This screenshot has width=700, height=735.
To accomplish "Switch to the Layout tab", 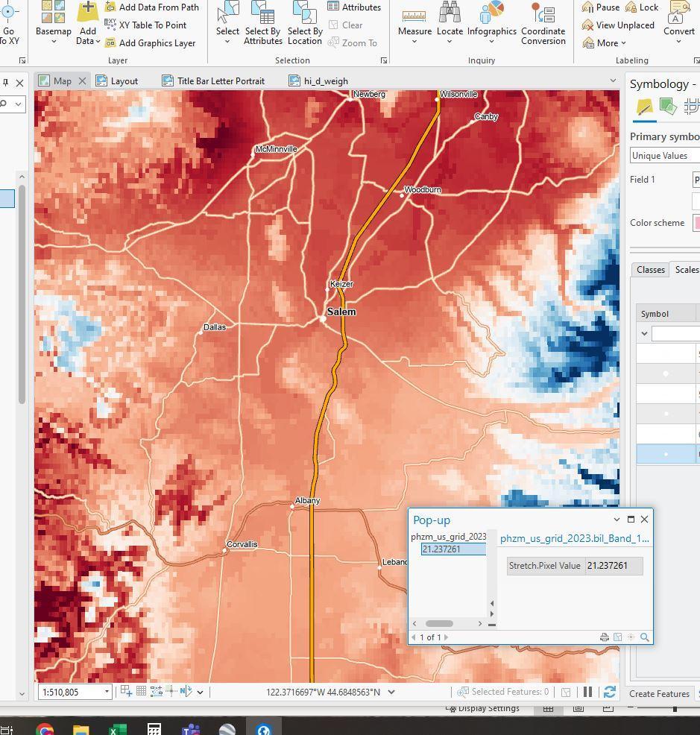I will 117,81.
